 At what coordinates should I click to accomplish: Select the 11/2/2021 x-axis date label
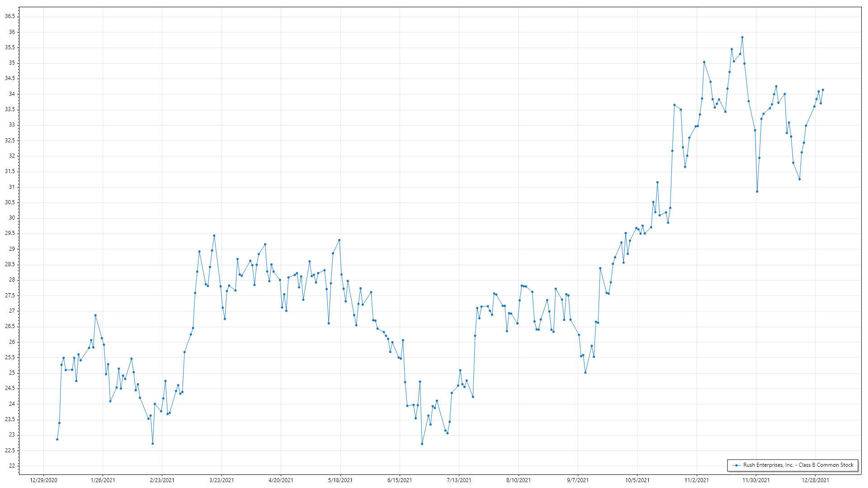(x=697, y=480)
